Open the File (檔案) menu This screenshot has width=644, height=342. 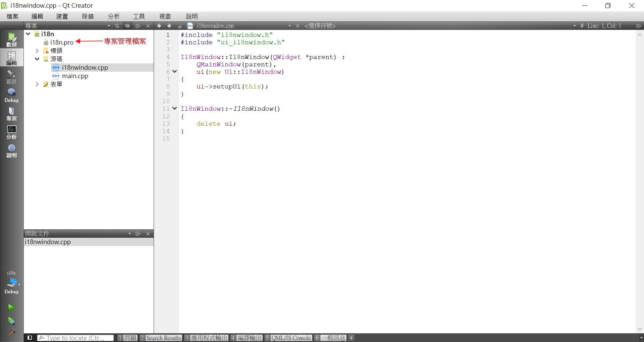[12, 16]
